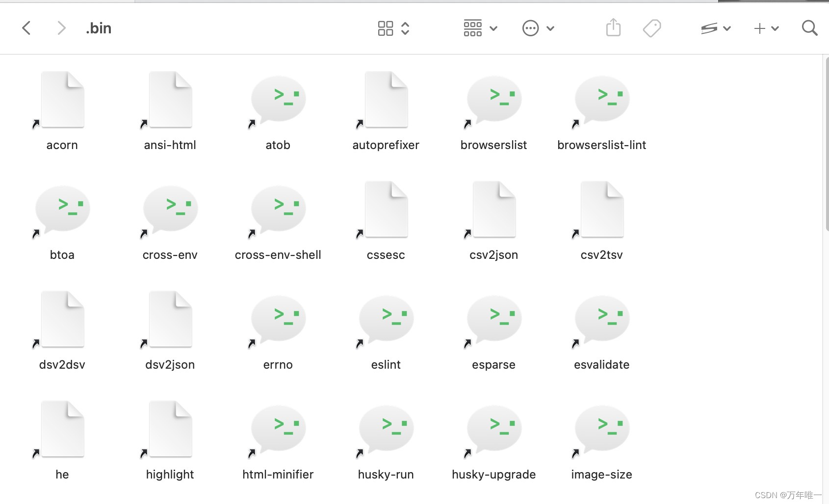Screen dimensions: 829x504
Task: Select the html-minifier script icon
Action: pos(278,429)
